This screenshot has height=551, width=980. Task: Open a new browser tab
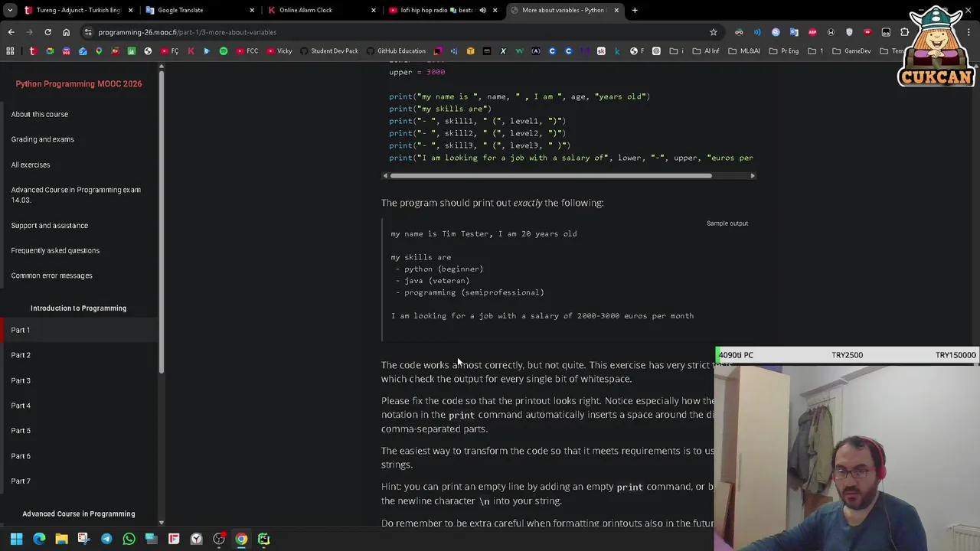coord(635,10)
